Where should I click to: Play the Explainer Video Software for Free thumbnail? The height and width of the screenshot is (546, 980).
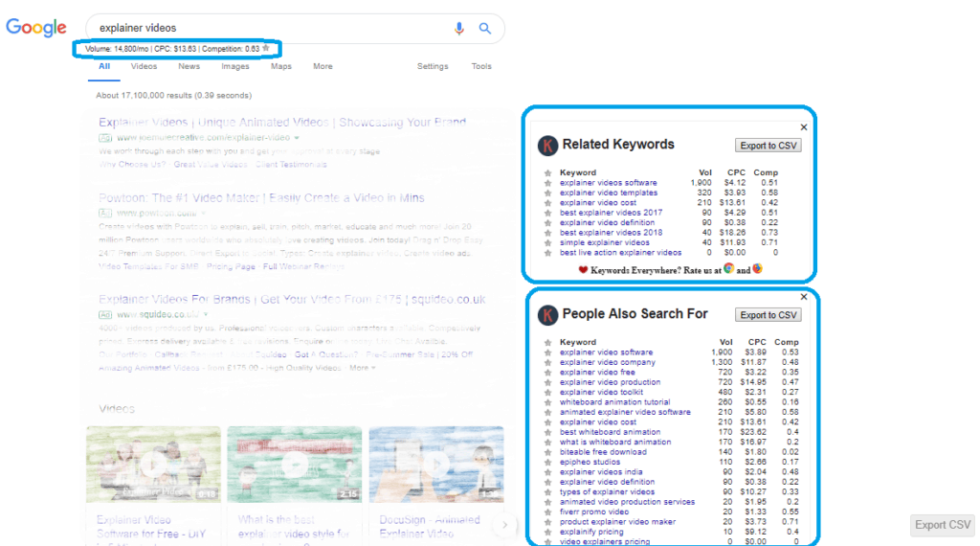(154, 465)
